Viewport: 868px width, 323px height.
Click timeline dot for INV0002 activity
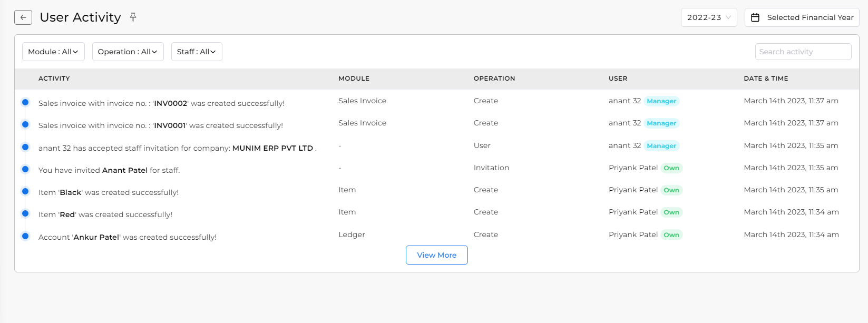click(25, 102)
